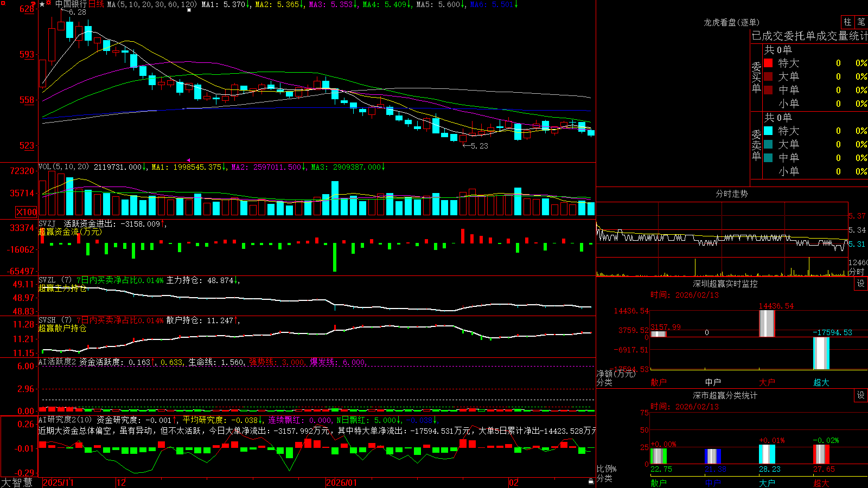Toggle the 柱 bar view
Viewport: 868px width, 488px height.
point(847,22)
